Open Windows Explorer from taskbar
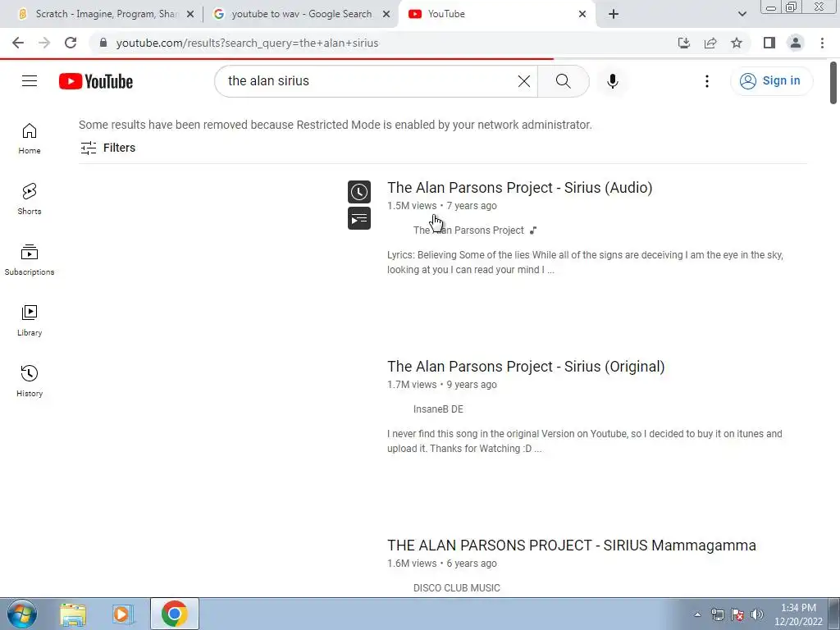This screenshot has height=630, width=840. (x=73, y=614)
